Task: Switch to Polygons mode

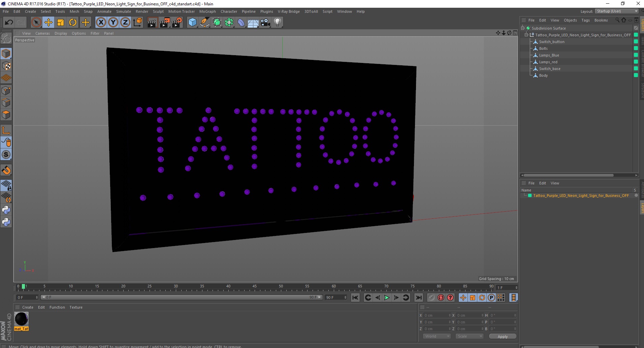Action: pyautogui.click(x=6, y=115)
